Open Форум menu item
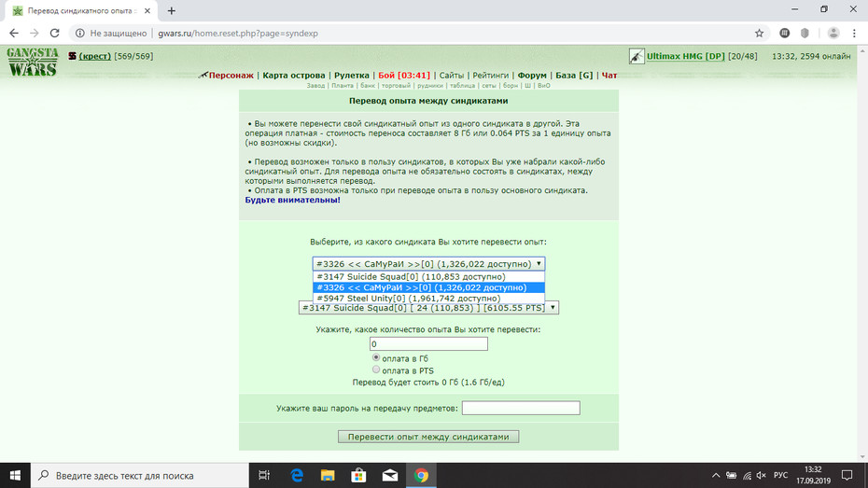The height and width of the screenshot is (488, 868). click(x=532, y=76)
